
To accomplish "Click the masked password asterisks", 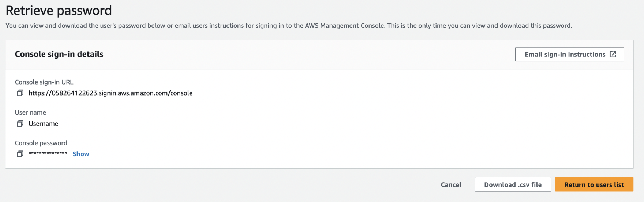I will (48, 153).
